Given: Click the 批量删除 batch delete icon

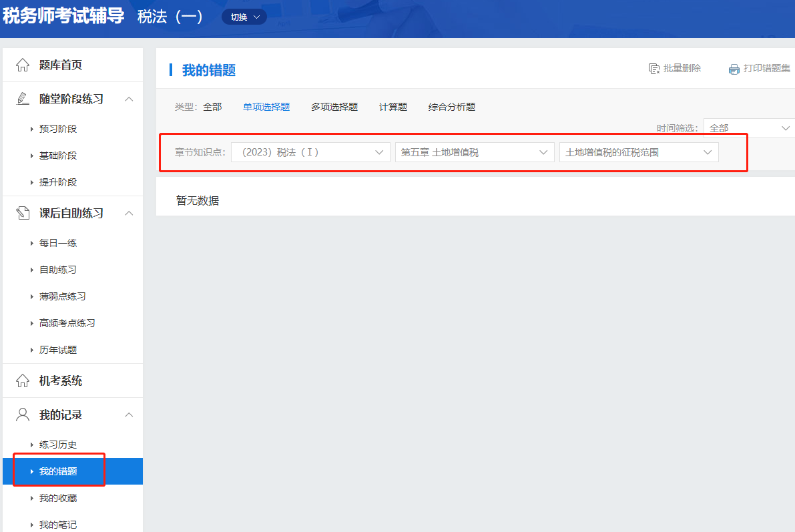Looking at the screenshot, I should click(654, 69).
